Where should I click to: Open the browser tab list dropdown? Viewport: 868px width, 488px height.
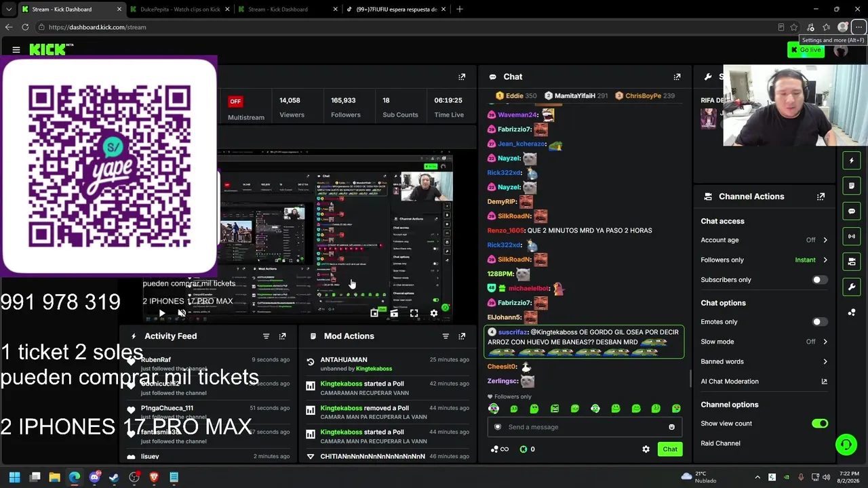point(9,9)
